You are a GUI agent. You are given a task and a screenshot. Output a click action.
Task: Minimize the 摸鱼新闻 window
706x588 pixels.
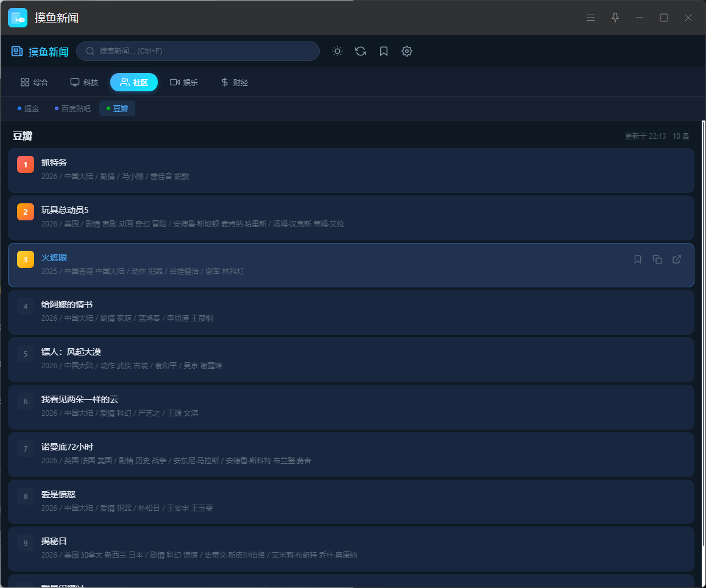(x=640, y=18)
